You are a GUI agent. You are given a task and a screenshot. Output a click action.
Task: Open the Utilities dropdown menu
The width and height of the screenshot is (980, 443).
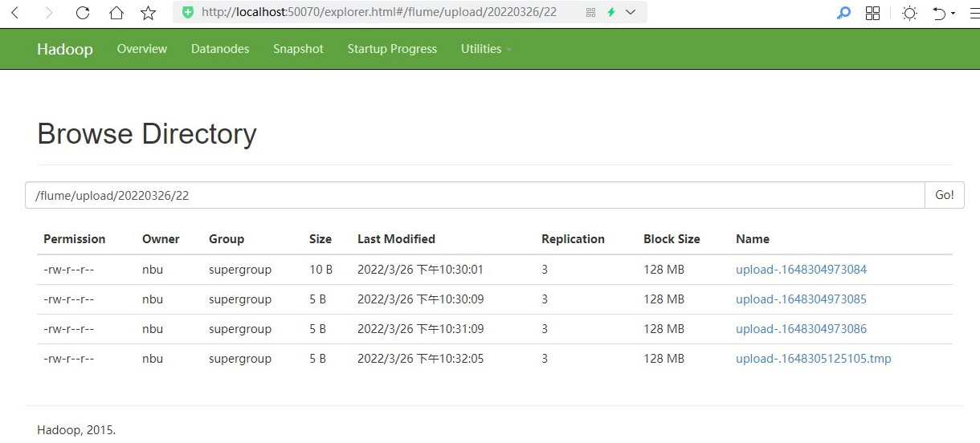486,49
